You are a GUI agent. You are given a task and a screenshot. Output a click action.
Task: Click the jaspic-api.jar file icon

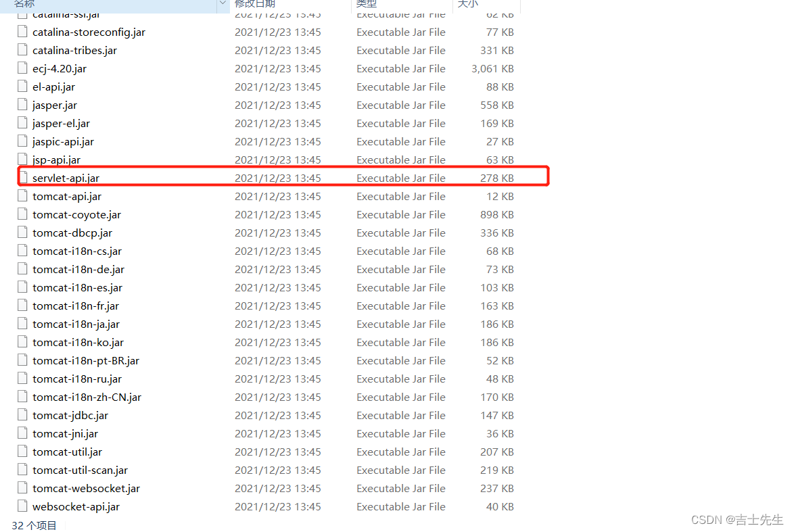[22, 141]
